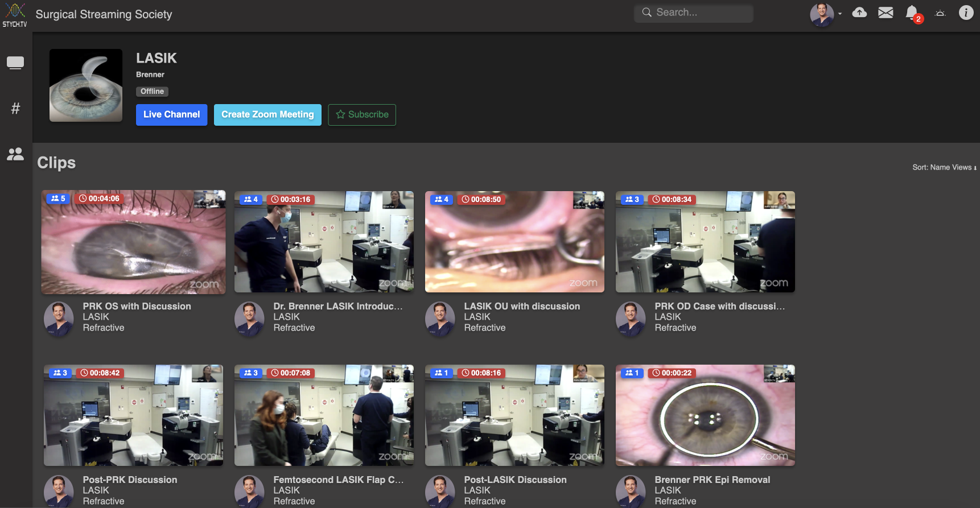Toggle the light/dark theme sun icon
Screen dimensions: 980x508
pos(940,13)
